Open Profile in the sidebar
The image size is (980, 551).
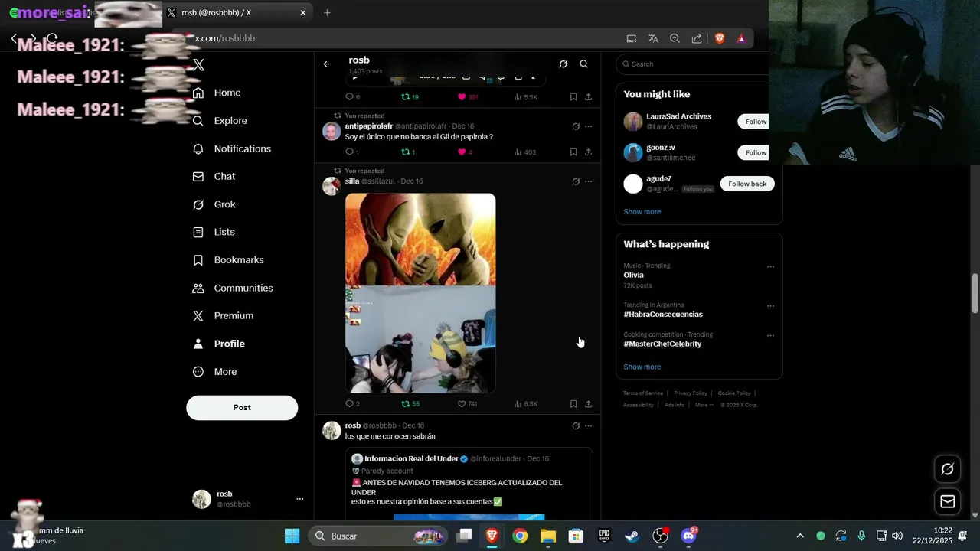click(219, 344)
